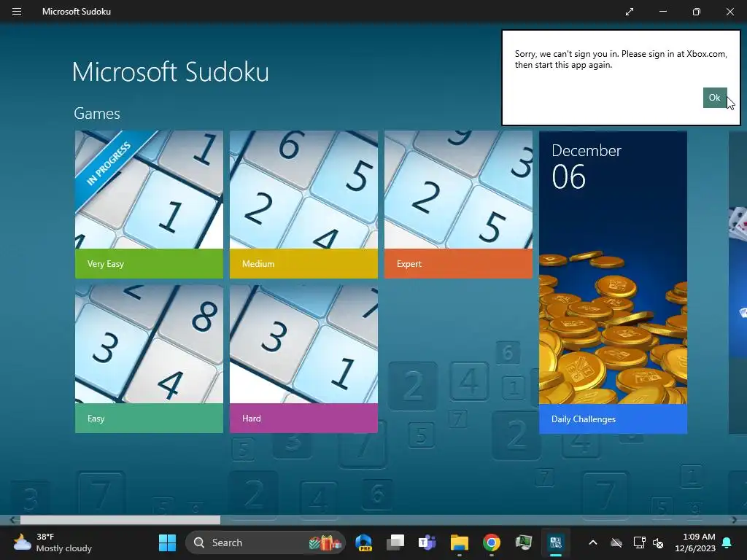
Task: Resume the in-progress Very Easy game
Action: (149, 204)
